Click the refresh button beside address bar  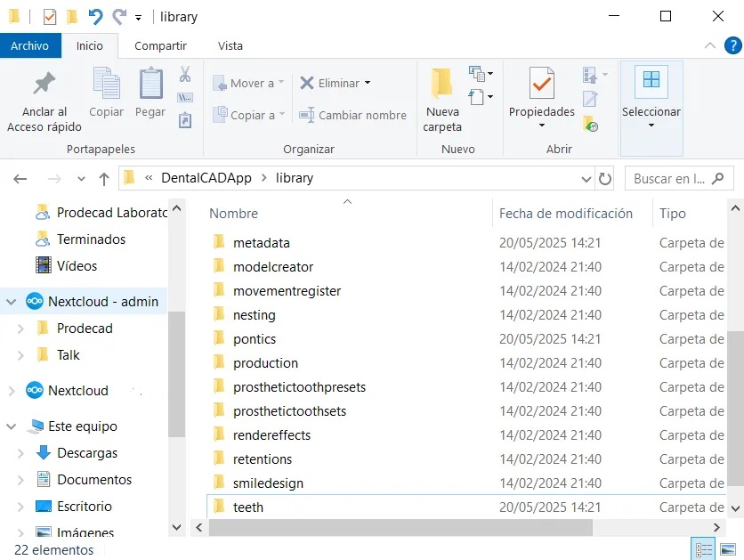tap(605, 178)
